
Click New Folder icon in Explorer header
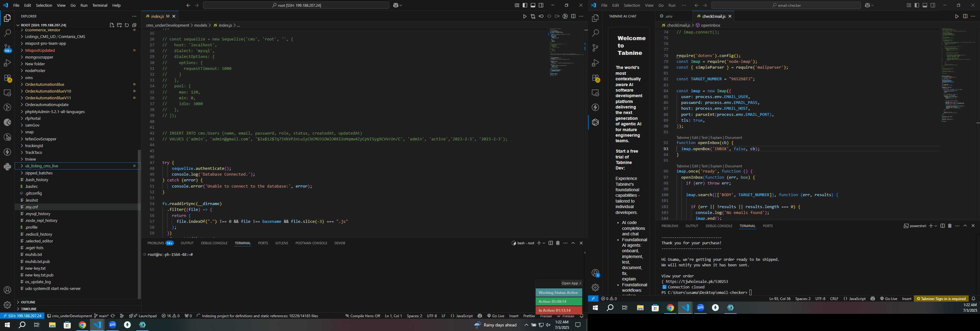(119, 25)
